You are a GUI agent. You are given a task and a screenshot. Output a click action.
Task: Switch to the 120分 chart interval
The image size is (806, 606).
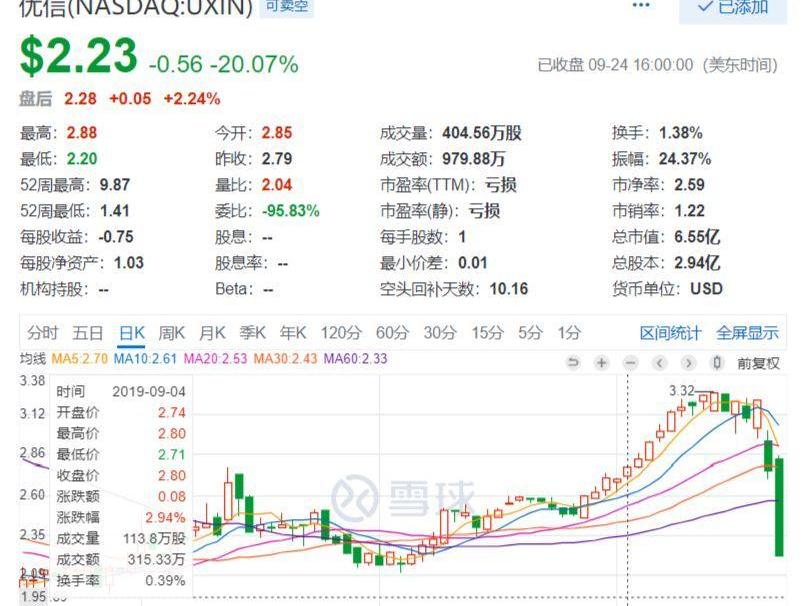tap(341, 333)
